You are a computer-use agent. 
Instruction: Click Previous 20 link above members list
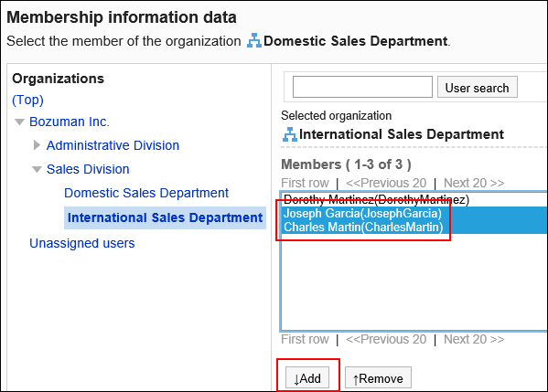click(x=386, y=183)
